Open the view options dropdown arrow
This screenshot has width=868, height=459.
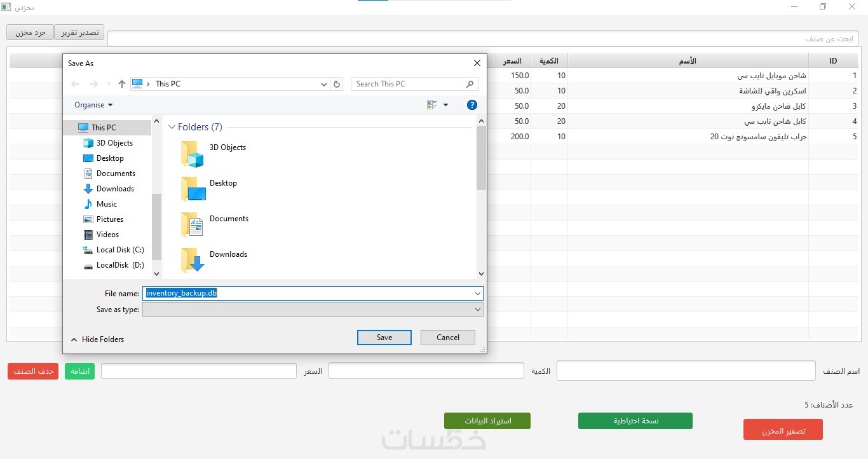coord(445,105)
